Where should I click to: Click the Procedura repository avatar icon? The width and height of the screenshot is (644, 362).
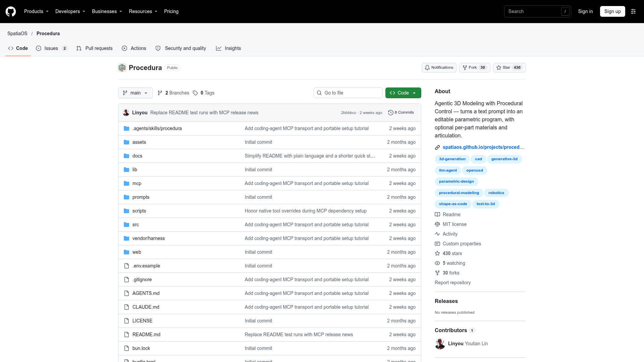coord(122,68)
